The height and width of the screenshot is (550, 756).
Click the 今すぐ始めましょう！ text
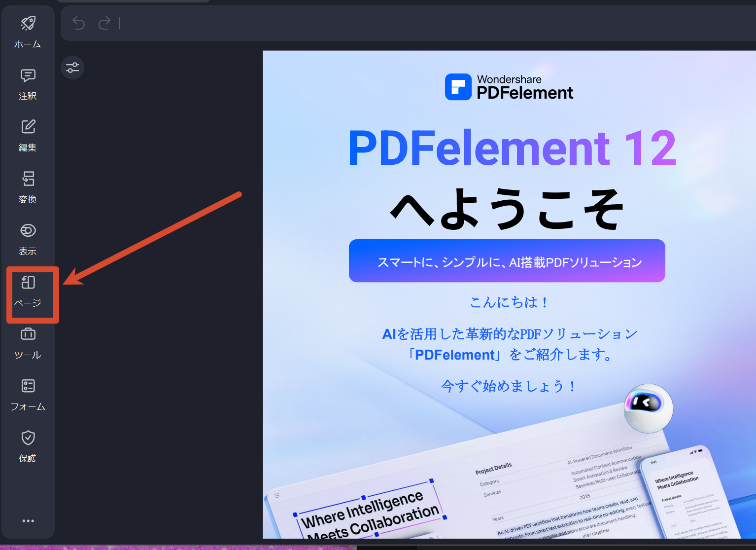[509, 386]
